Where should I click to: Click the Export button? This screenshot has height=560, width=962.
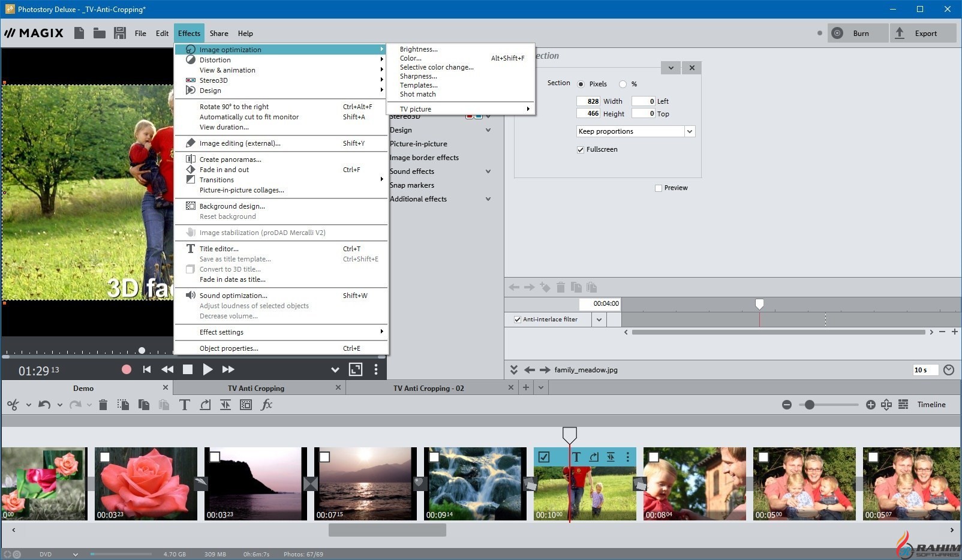click(x=922, y=33)
